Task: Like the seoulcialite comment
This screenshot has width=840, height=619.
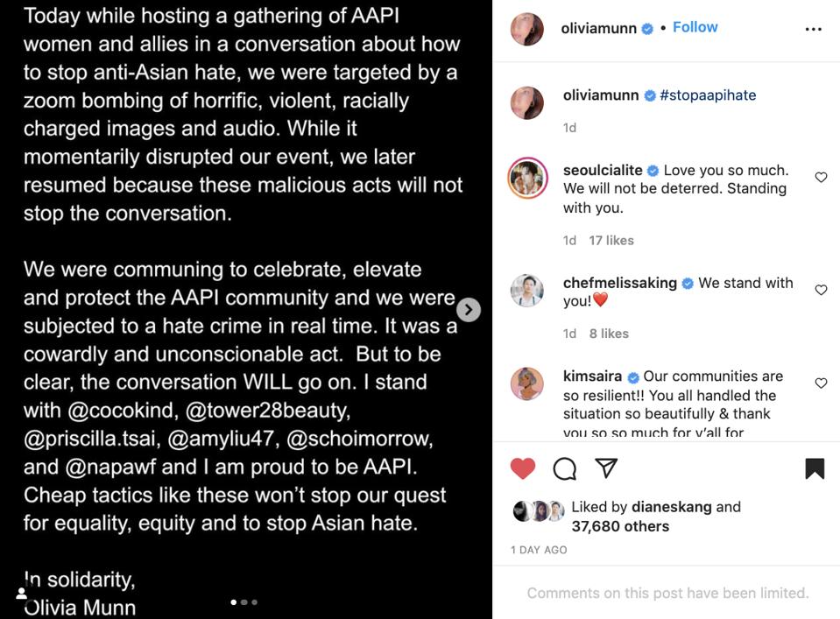Action: pyautogui.click(x=821, y=178)
